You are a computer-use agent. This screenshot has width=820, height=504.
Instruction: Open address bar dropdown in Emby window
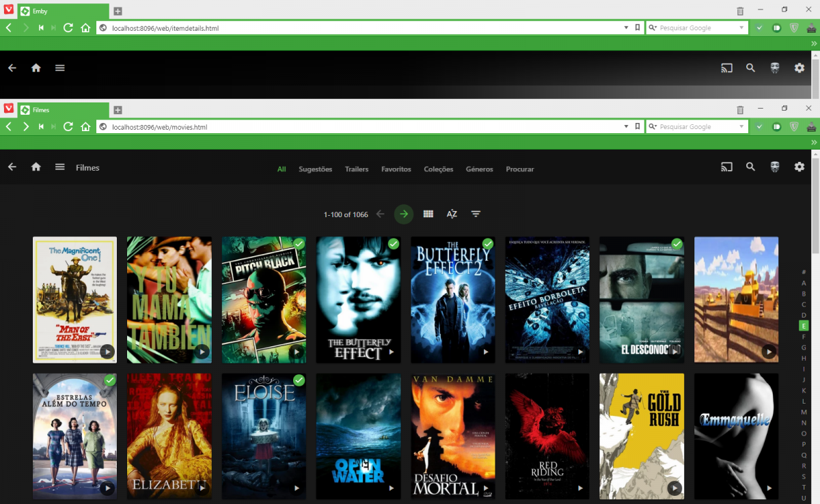pos(626,28)
